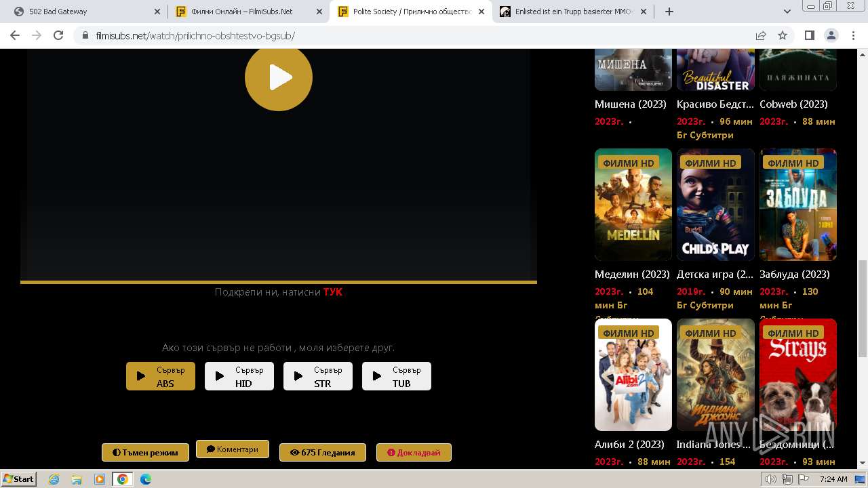Screen dimensions: 868x488
Task: Open the media player taskbar icon
Action: pos(100,479)
